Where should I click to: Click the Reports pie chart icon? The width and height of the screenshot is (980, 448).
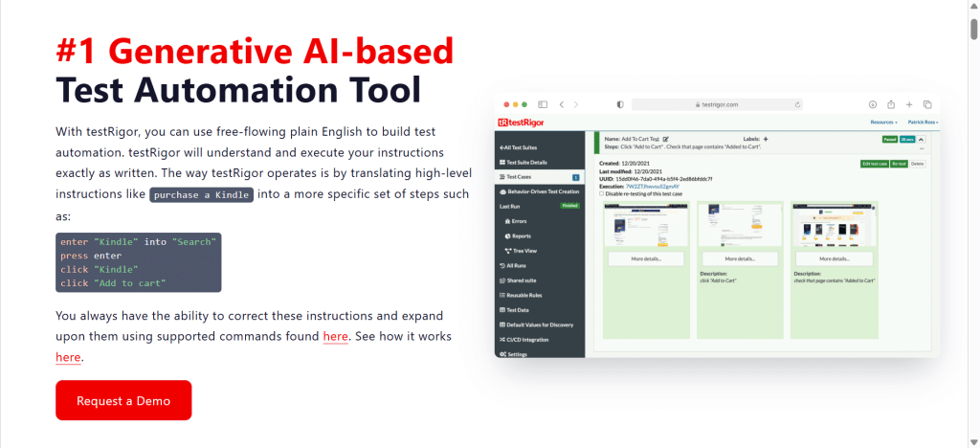point(507,236)
